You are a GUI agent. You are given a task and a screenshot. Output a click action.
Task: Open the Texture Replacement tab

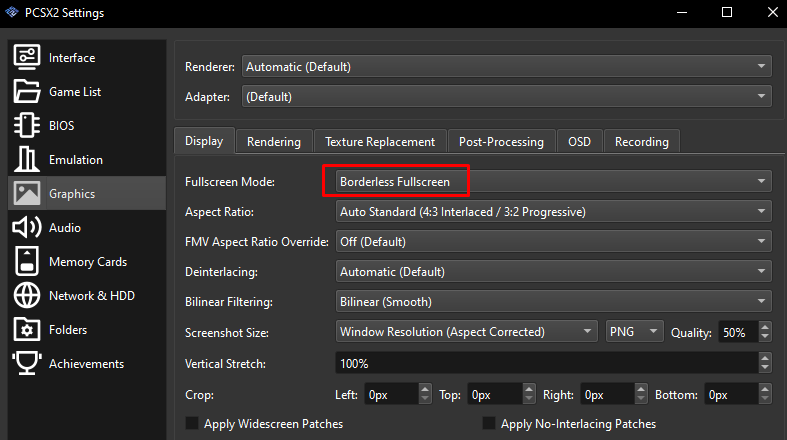click(x=380, y=142)
